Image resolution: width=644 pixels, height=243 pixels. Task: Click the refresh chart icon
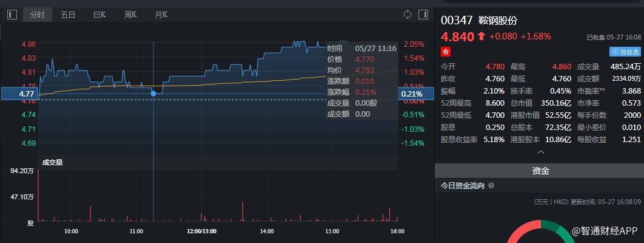(x=408, y=15)
